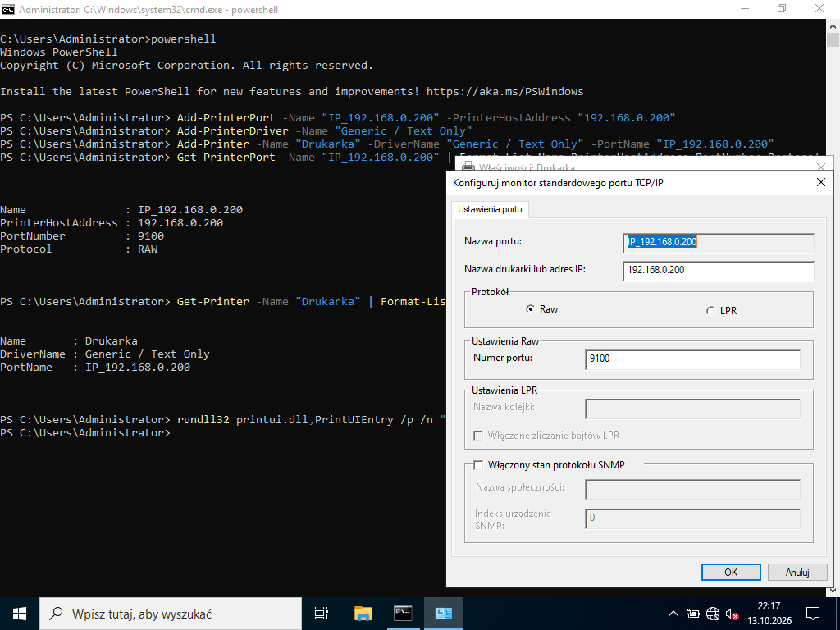Select the LPR protocol radio button
This screenshot has width=840, height=630.
(x=710, y=311)
